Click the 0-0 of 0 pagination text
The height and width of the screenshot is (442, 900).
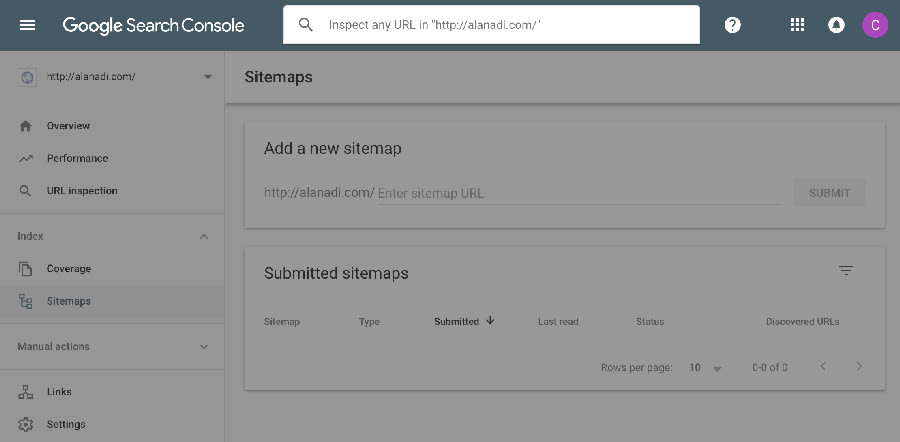tap(770, 368)
